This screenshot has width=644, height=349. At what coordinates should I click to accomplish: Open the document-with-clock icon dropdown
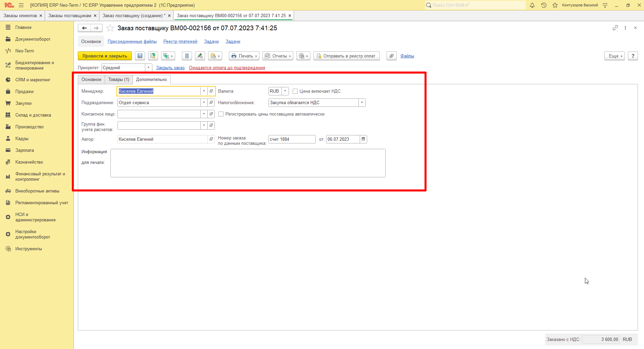[x=215, y=56]
